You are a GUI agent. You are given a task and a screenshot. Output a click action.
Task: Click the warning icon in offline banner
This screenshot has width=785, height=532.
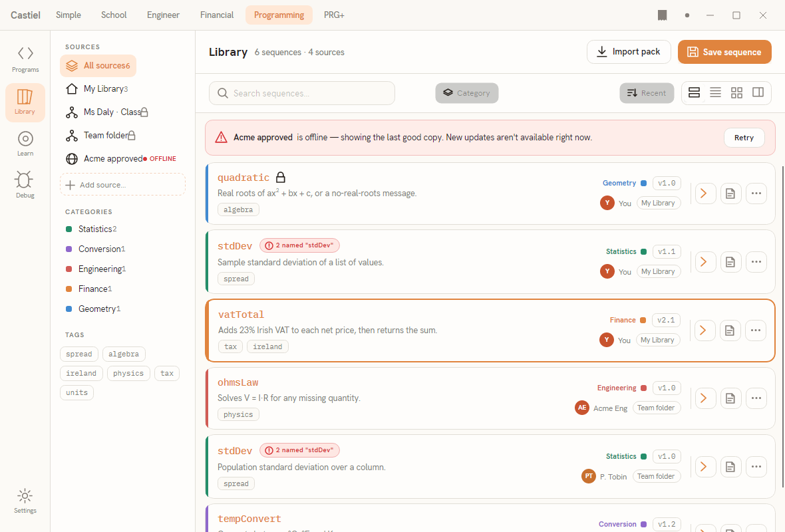pos(221,138)
